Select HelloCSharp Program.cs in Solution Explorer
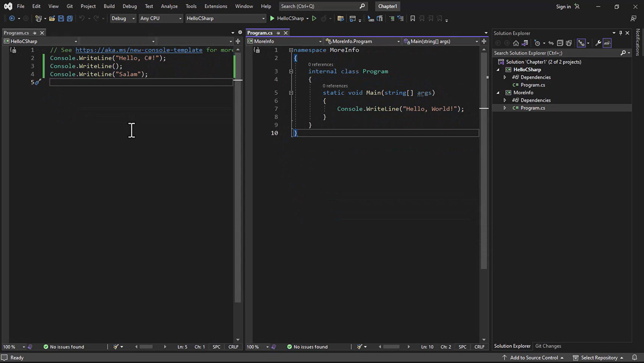Image resolution: width=644 pixels, height=363 pixels. pos(533,85)
